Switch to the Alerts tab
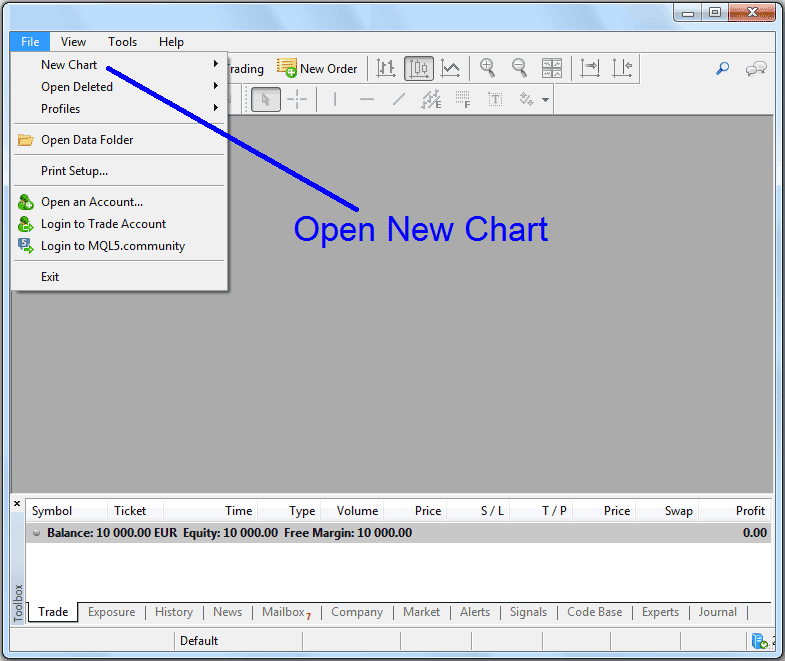The image size is (785, 661). 475,612
